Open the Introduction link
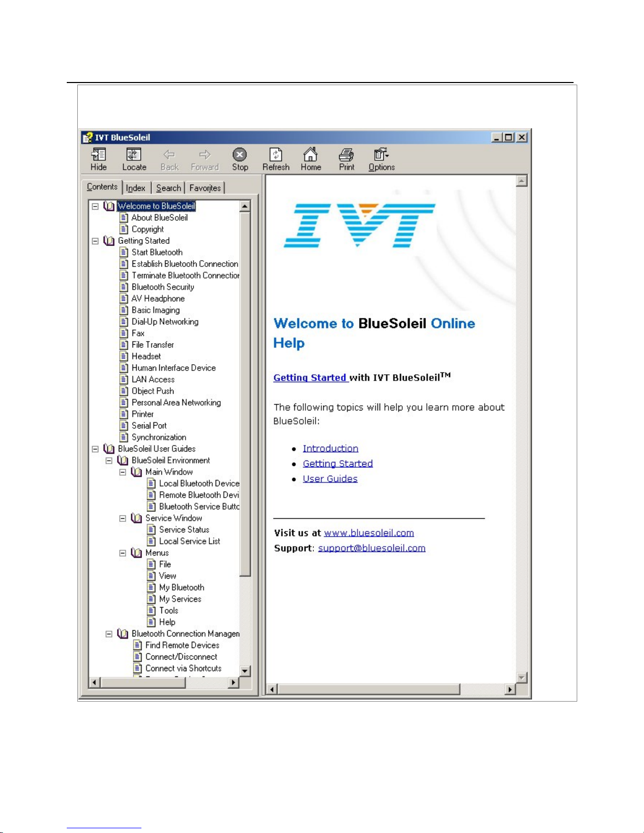This screenshot has width=644, height=833. coord(331,448)
